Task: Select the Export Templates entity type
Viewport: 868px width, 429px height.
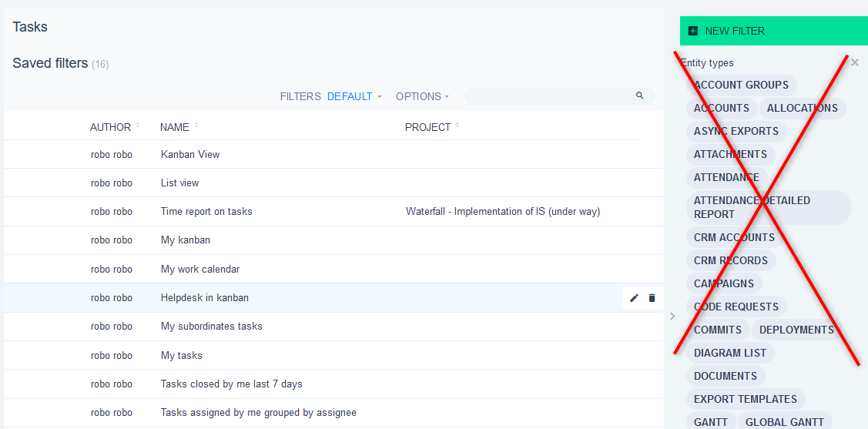Action: click(x=745, y=399)
